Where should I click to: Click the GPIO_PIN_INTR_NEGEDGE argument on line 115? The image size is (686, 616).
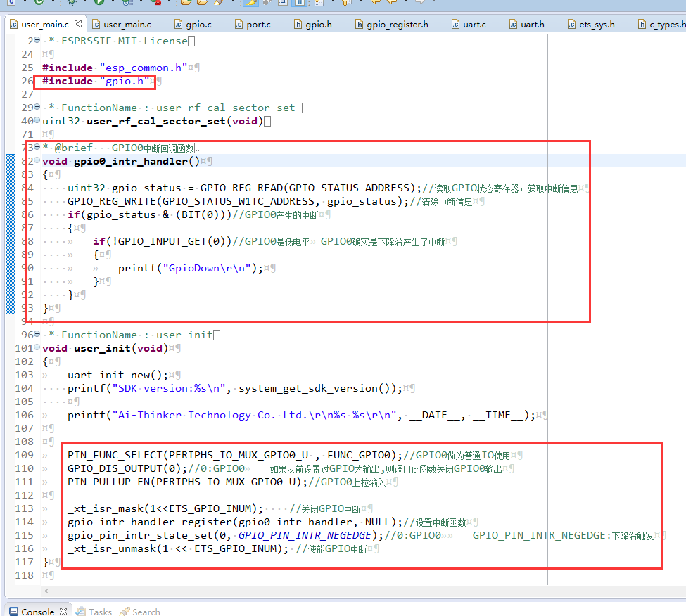pos(305,536)
